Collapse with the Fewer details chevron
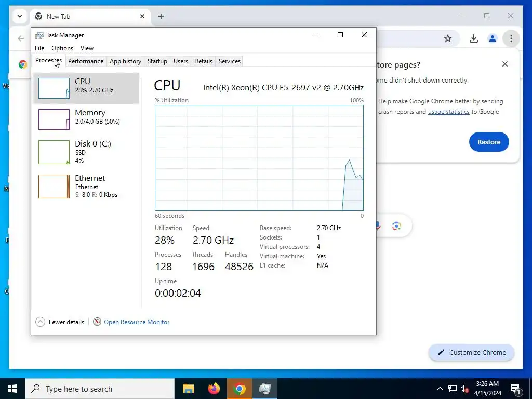This screenshot has width=532, height=399. 40,322
